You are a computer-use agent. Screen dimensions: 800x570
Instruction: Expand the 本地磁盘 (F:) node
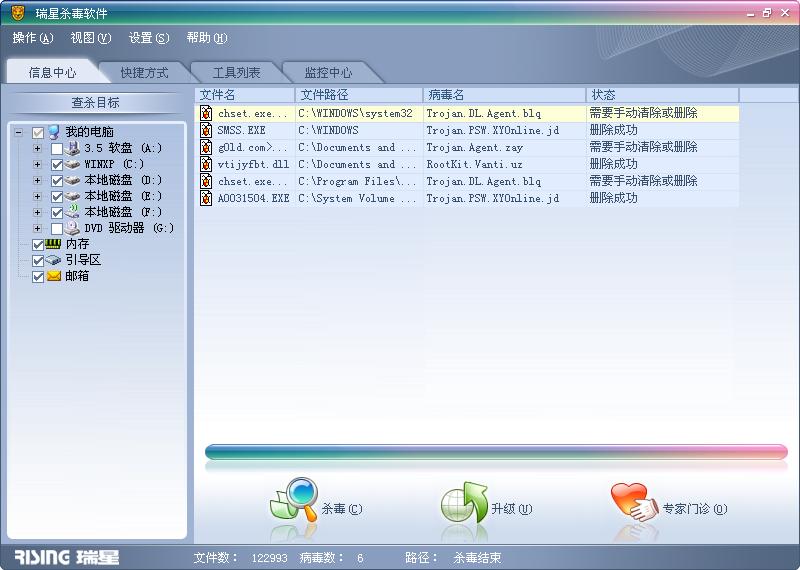click(x=37, y=212)
